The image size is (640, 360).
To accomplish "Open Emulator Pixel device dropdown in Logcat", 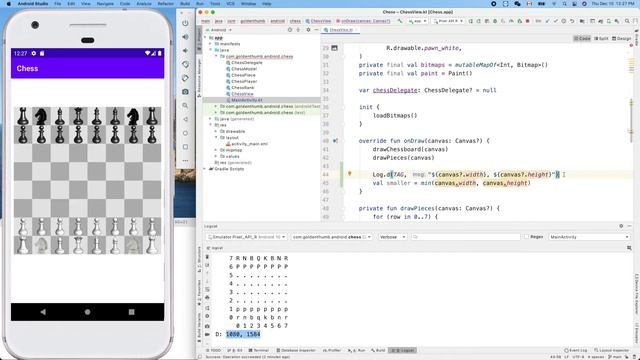I will [247, 237].
